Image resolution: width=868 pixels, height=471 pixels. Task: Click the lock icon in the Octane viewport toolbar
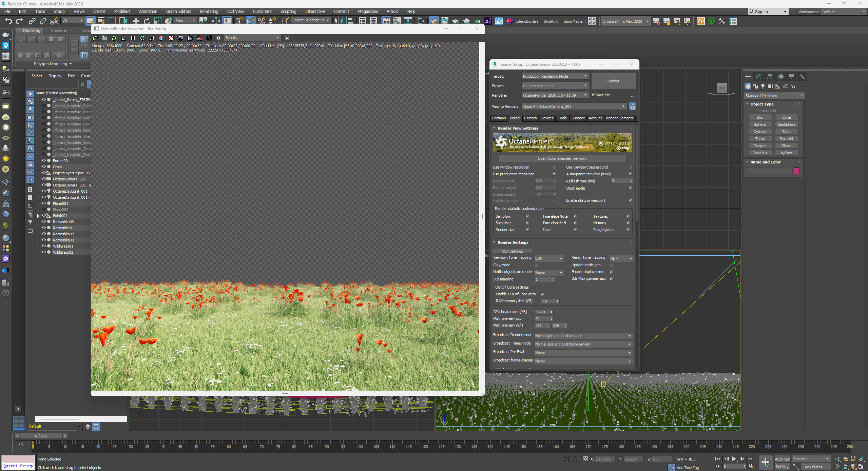(x=123, y=38)
